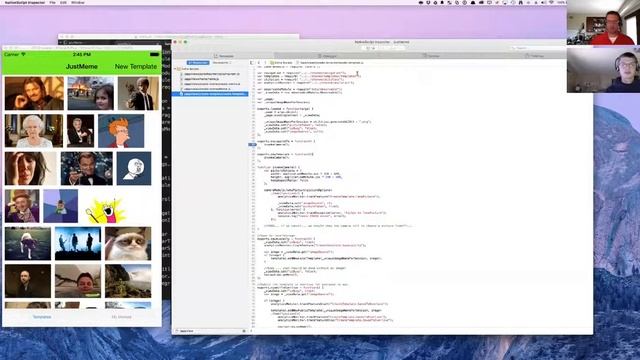Select the highlighted script file in sidebar

click(x=210, y=94)
